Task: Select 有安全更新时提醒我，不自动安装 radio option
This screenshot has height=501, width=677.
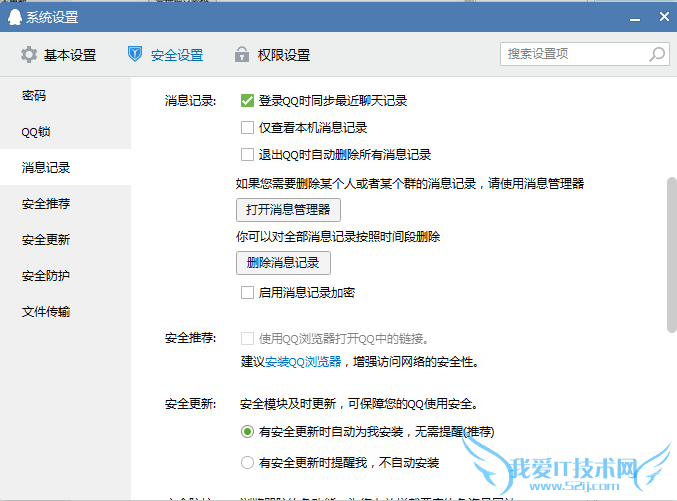Action: pos(247,463)
